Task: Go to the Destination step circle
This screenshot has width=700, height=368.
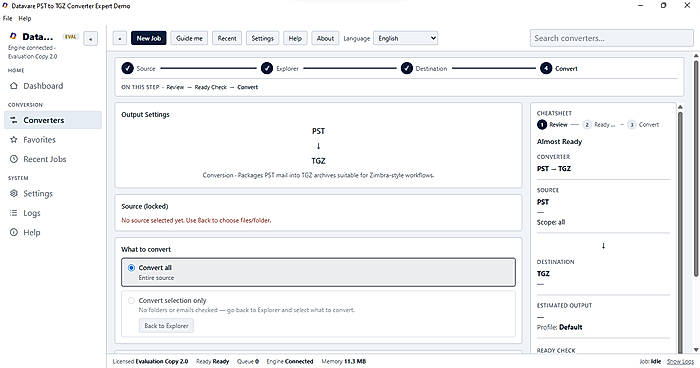Action: [x=407, y=68]
